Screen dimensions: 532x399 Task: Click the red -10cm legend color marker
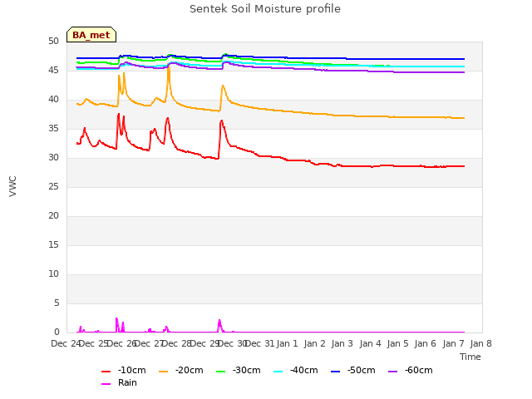pos(106,372)
